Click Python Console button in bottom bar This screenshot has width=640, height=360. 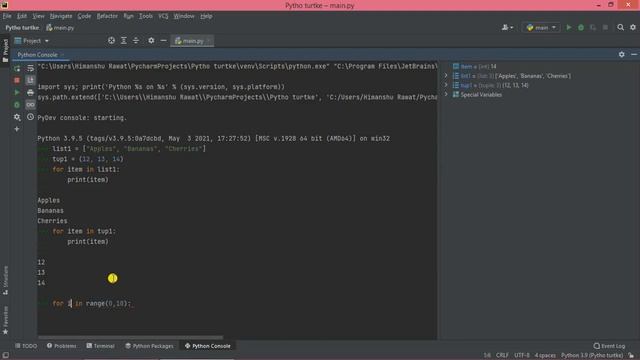pos(208,346)
